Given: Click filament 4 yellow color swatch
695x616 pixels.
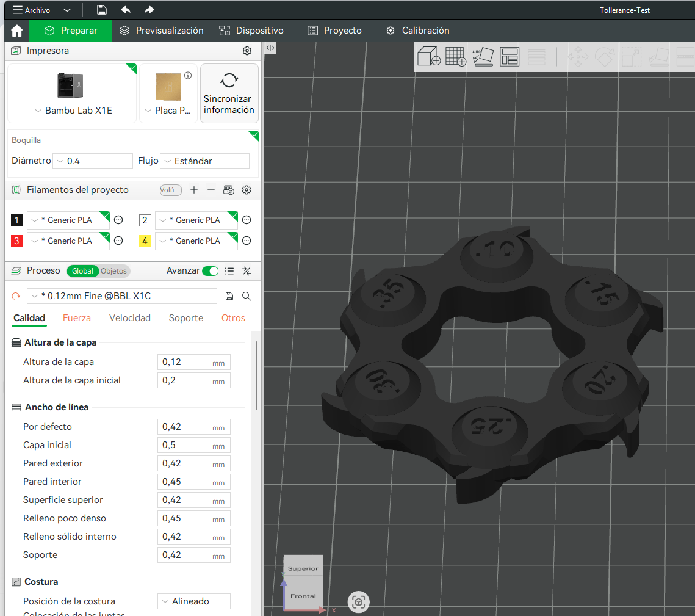Looking at the screenshot, I should click(x=145, y=241).
